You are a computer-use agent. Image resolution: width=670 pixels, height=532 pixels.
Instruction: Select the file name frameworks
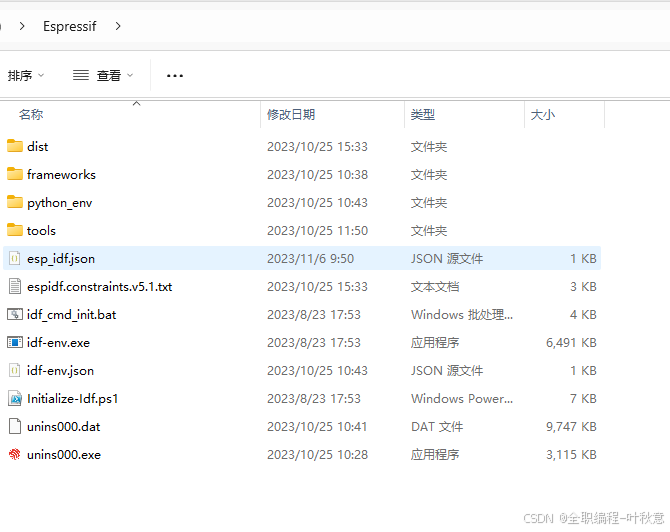[61, 174]
